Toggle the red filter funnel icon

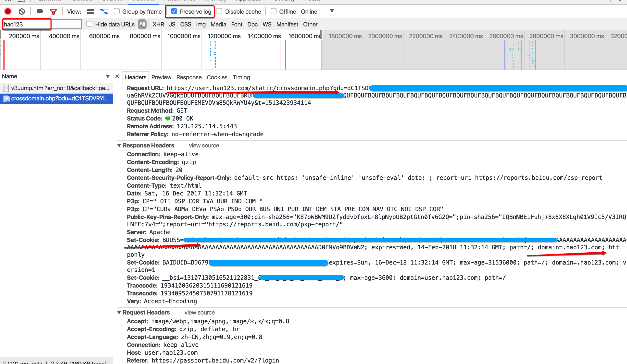pos(53,12)
